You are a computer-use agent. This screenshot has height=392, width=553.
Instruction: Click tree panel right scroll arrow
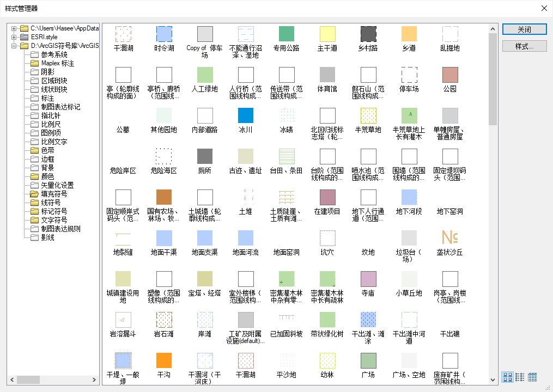(94, 379)
